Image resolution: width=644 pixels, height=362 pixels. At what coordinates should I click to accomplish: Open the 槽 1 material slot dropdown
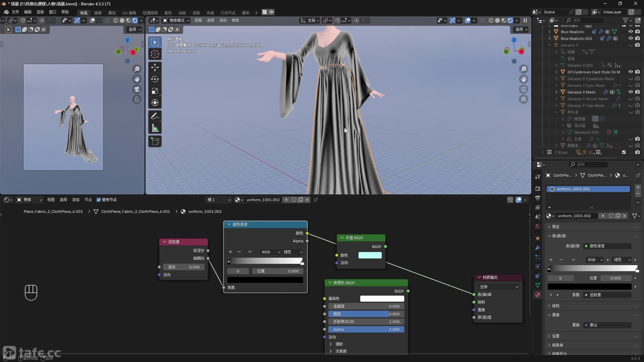click(218, 200)
